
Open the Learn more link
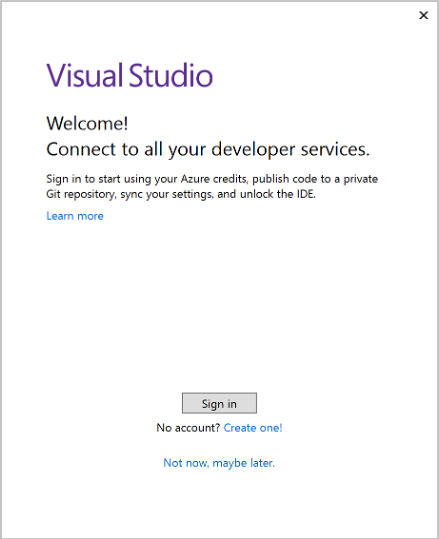point(75,216)
